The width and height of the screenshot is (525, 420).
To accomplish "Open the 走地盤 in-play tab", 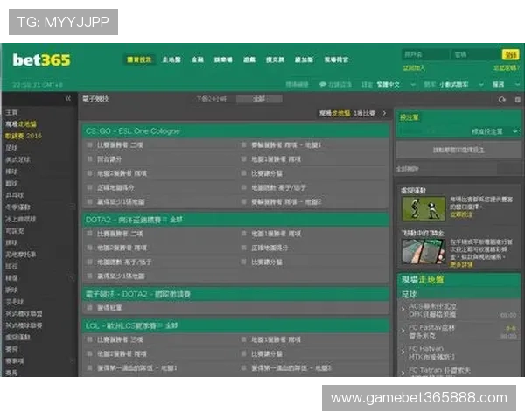I will tap(171, 59).
